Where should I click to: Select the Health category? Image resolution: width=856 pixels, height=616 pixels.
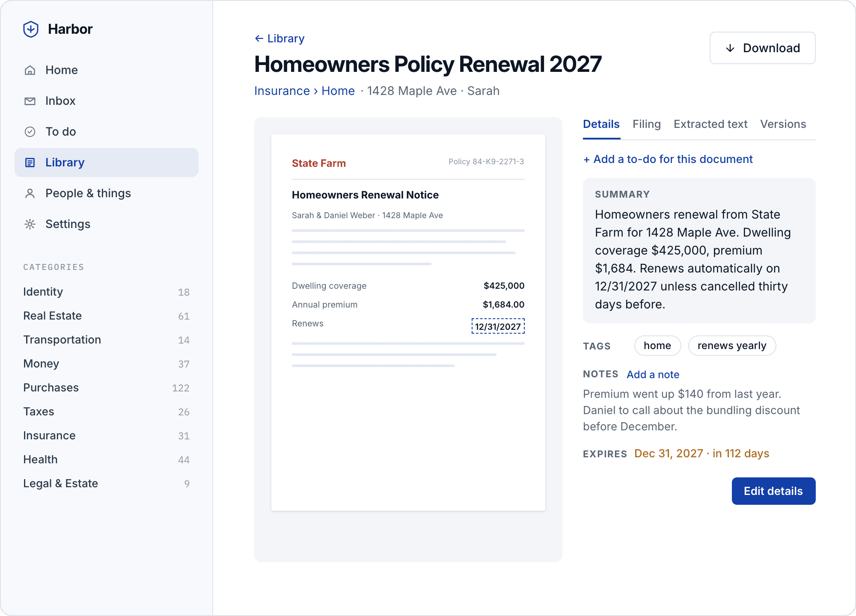point(107,459)
